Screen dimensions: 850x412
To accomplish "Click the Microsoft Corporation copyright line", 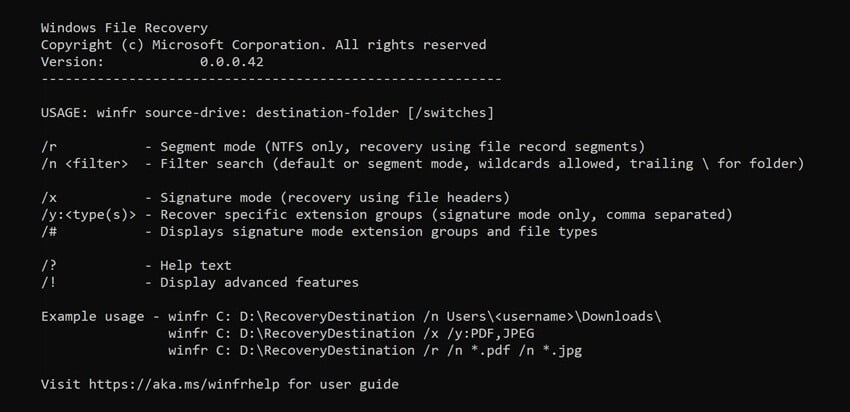I will point(264,45).
